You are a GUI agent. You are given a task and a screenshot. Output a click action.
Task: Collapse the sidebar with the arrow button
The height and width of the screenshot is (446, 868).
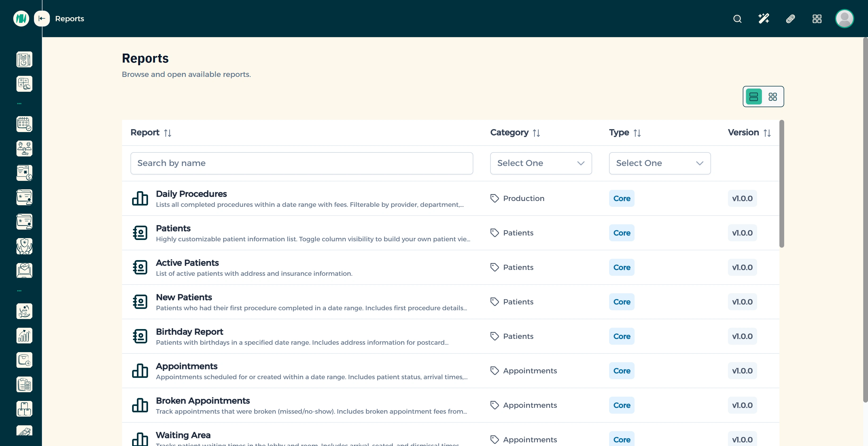(x=42, y=19)
